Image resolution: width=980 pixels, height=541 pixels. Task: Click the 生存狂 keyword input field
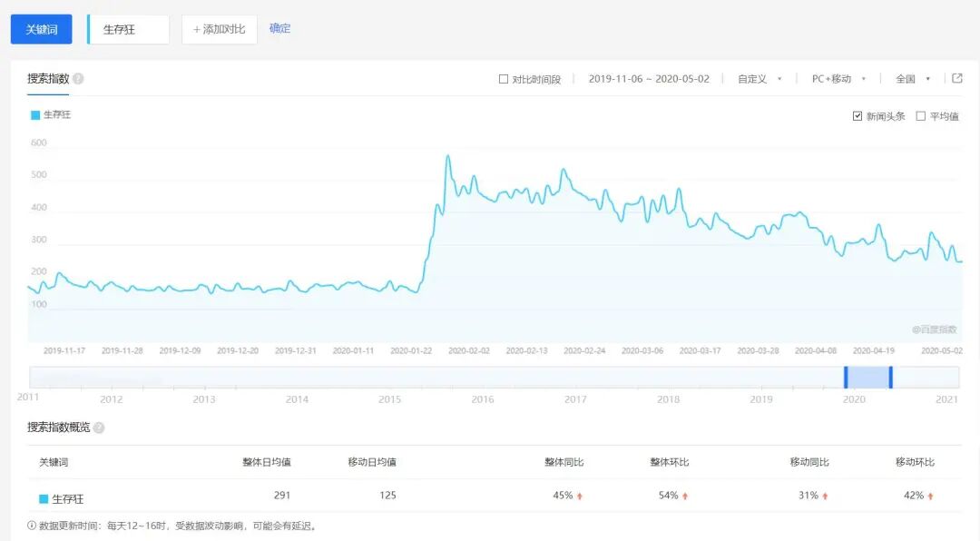coord(128,29)
